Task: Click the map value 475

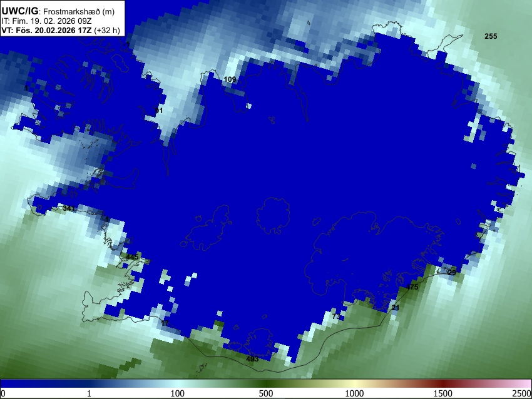Action: point(412,287)
